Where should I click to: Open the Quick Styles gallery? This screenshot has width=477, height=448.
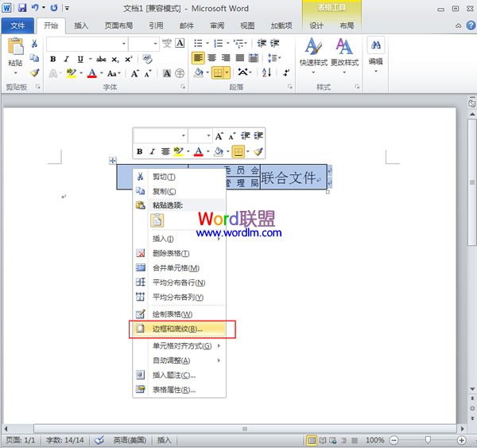click(x=313, y=55)
